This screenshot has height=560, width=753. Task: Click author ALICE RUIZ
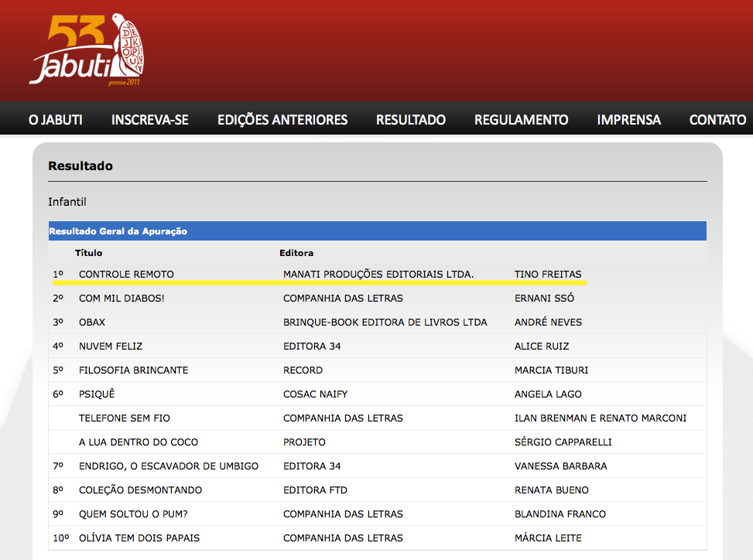tap(542, 346)
